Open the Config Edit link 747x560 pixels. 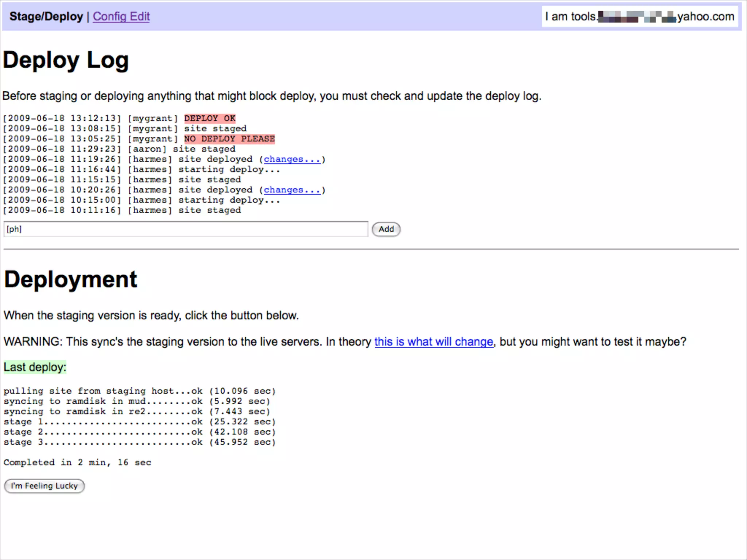pyautogui.click(x=121, y=16)
